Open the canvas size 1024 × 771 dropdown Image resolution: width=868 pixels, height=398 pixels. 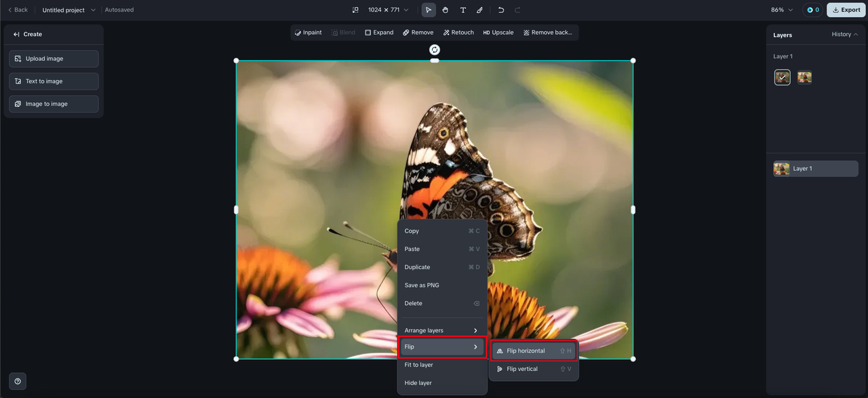tap(389, 10)
